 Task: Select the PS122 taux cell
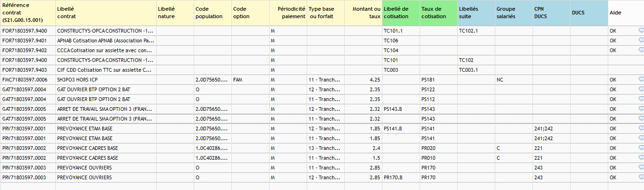438,89
